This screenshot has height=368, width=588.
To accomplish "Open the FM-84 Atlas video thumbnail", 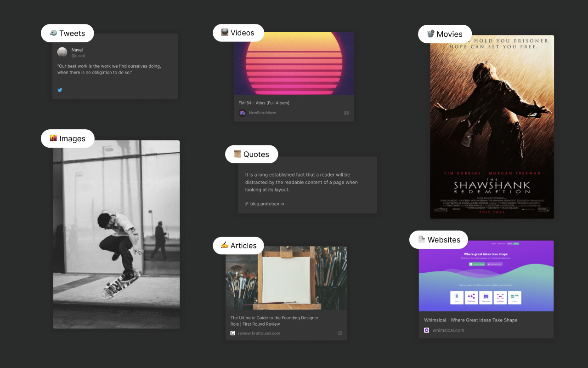I will (294, 63).
